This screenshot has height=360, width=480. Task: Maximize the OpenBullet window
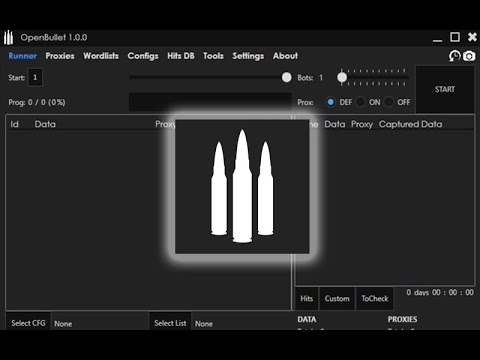point(455,37)
